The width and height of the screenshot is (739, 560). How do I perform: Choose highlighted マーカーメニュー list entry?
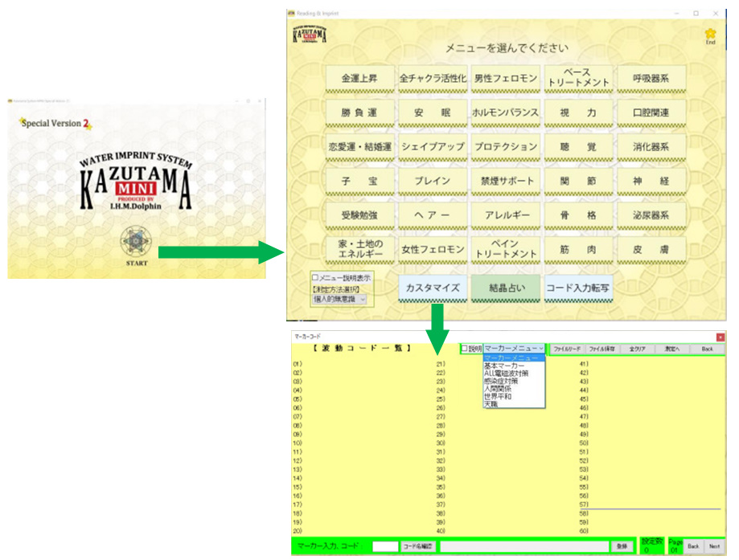[x=514, y=358]
